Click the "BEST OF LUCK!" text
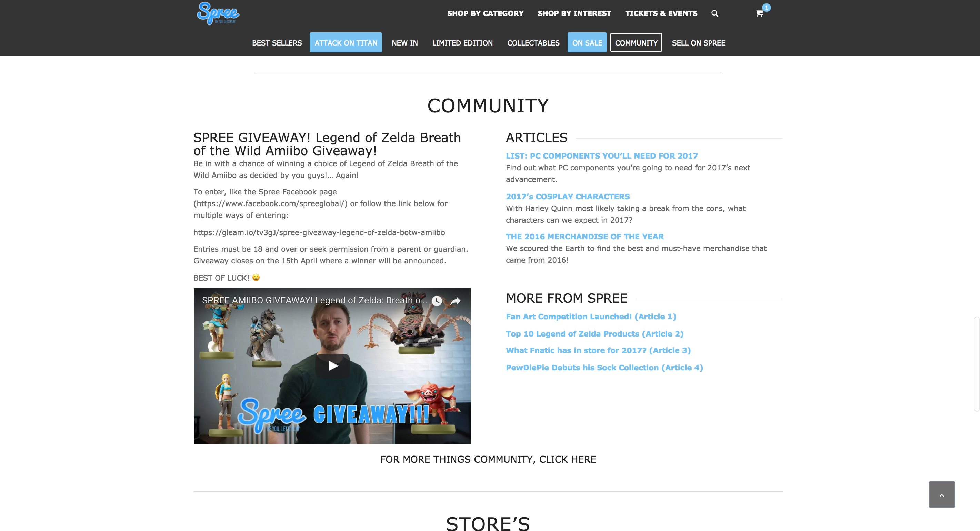 click(221, 278)
